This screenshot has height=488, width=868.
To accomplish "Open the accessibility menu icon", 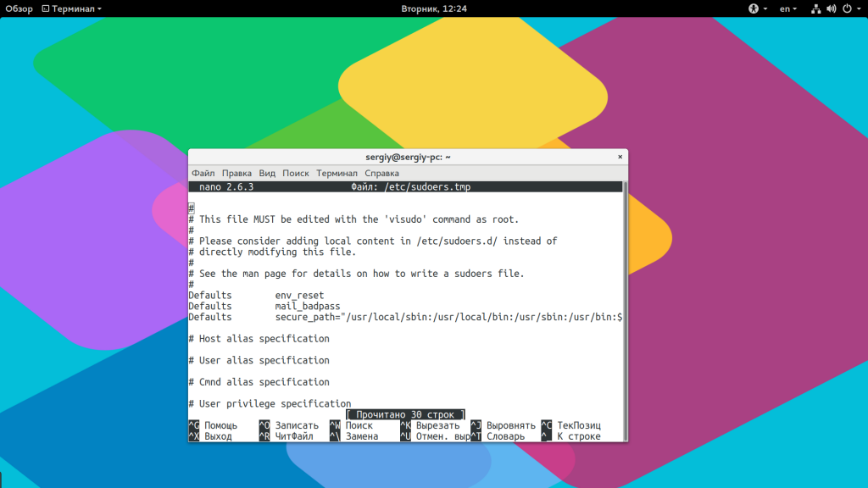I will click(x=753, y=8).
